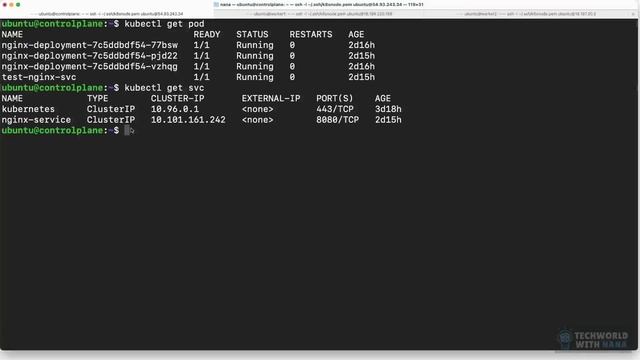Click the yellow minimize window button
The image size is (640, 360).
coord(11,4)
